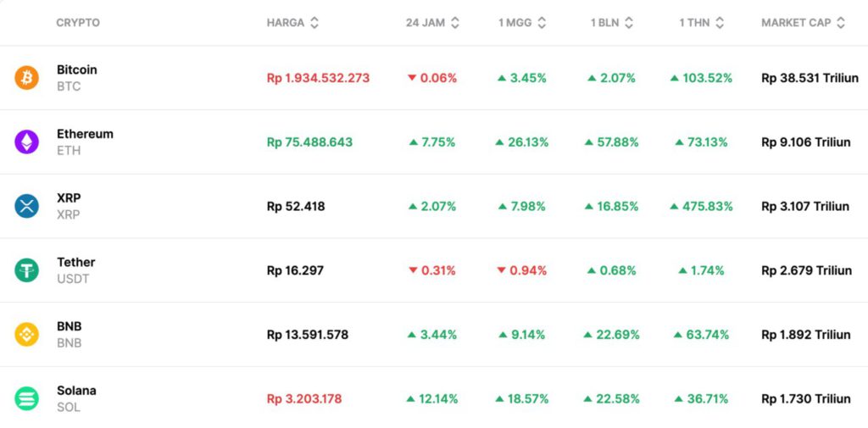Click XRP's green 1 THN up arrow

pyautogui.click(x=675, y=206)
